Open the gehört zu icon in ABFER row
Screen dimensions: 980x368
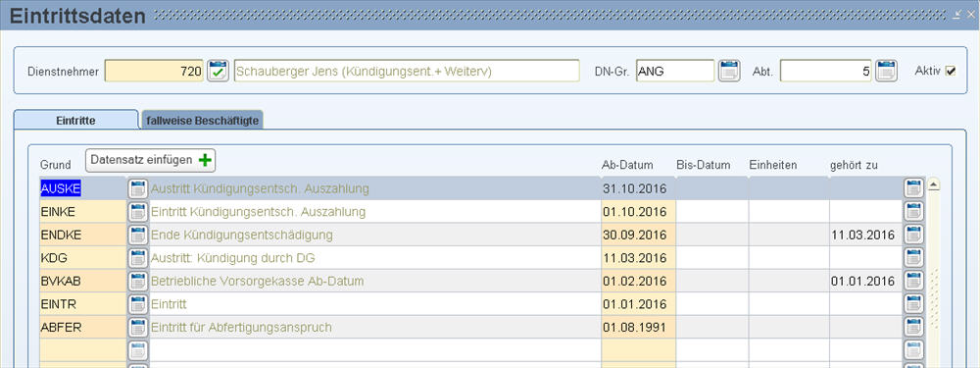tap(913, 328)
